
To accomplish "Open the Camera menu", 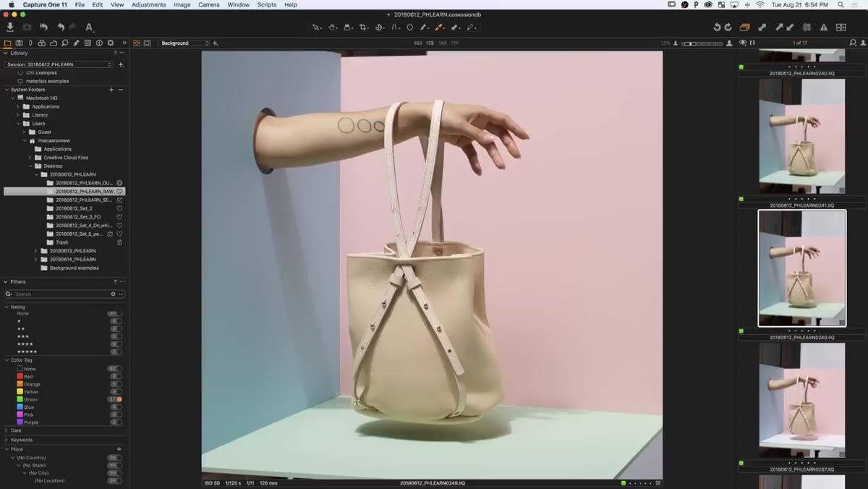I will tap(209, 4).
